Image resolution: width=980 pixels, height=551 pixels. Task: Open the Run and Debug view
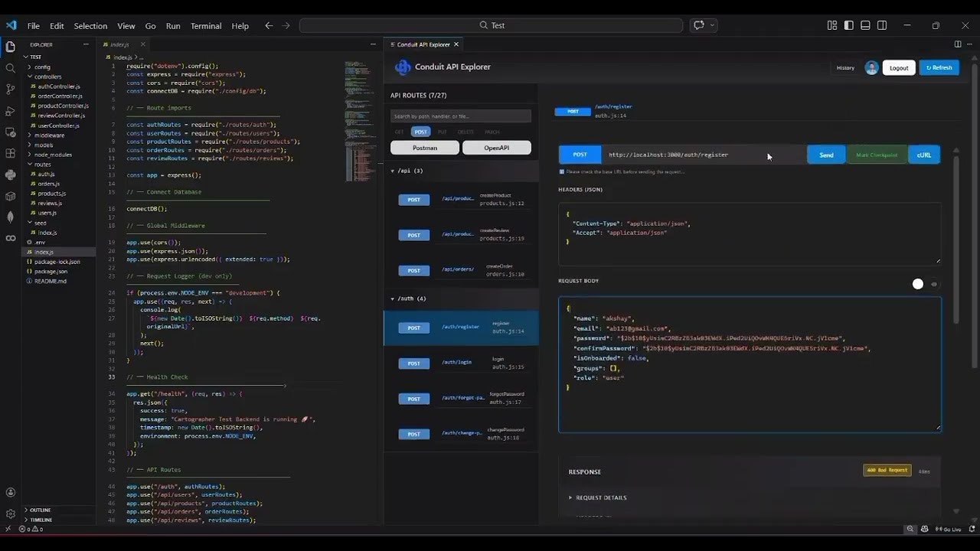coord(11,111)
